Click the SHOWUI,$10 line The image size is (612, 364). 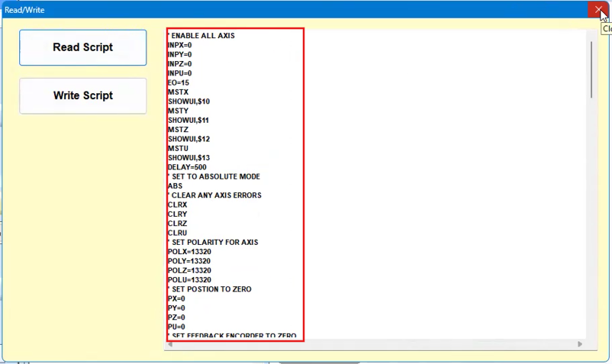coord(189,101)
